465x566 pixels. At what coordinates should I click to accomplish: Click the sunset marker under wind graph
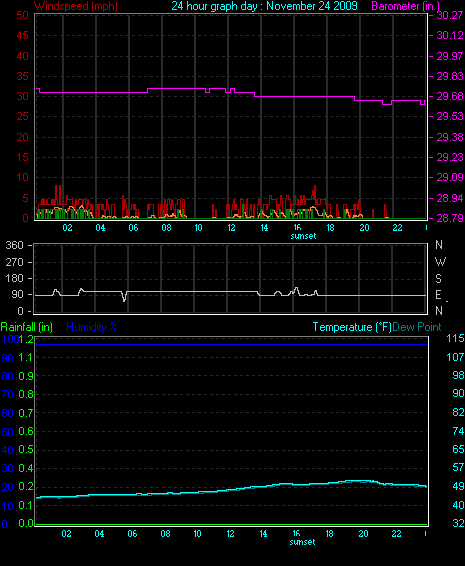tap(303, 236)
